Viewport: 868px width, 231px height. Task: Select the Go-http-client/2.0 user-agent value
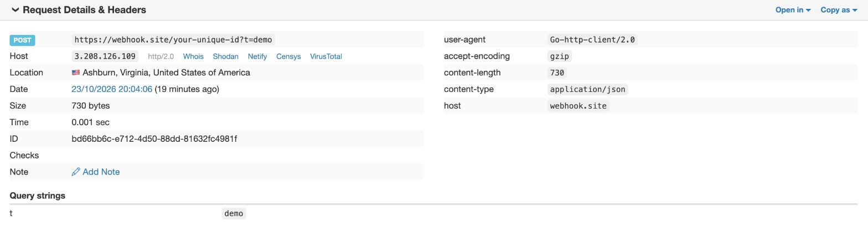pyautogui.click(x=592, y=40)
